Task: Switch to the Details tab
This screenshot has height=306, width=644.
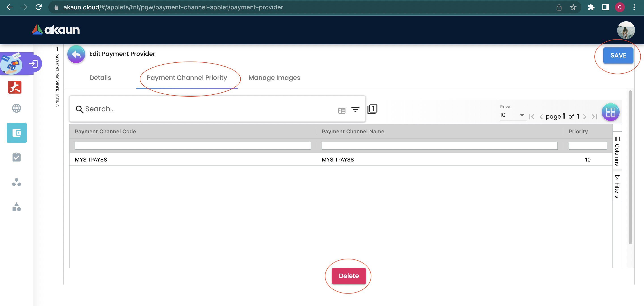Action: tap(100, 78)
